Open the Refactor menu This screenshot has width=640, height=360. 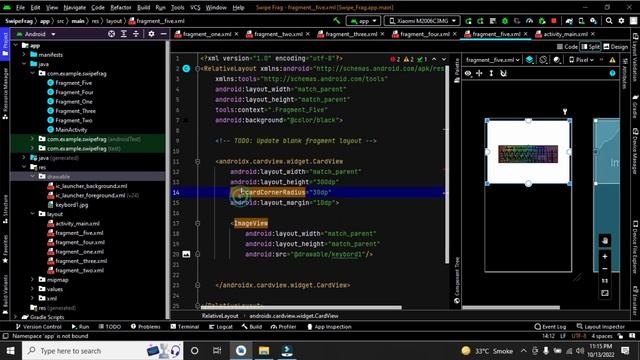point(121,7)
